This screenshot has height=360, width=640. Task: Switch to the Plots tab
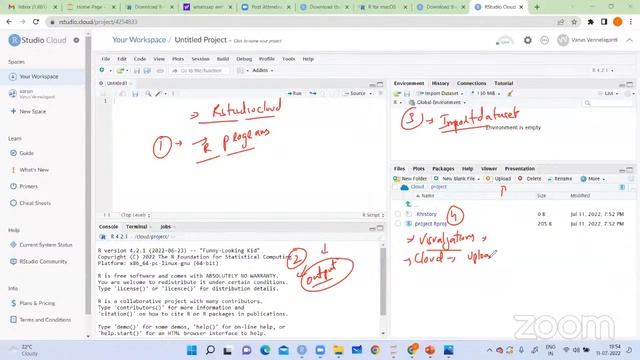(x=418, y=169)
